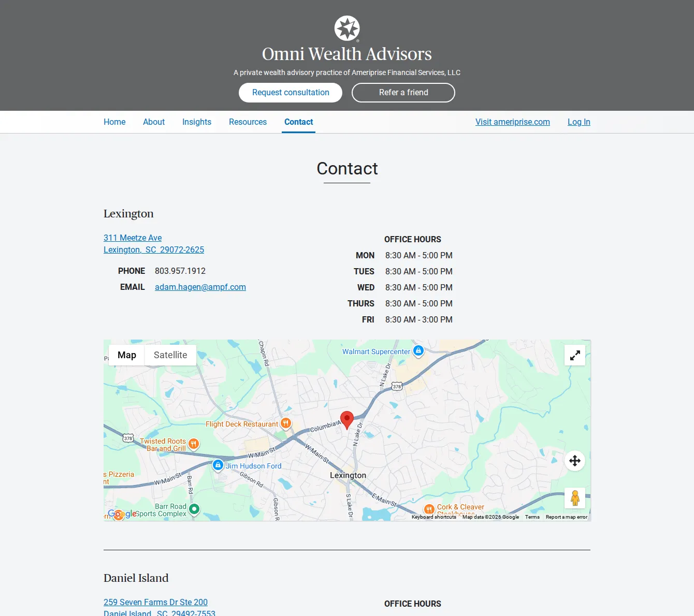Click phone number 803.957.1912

(180, 271)
